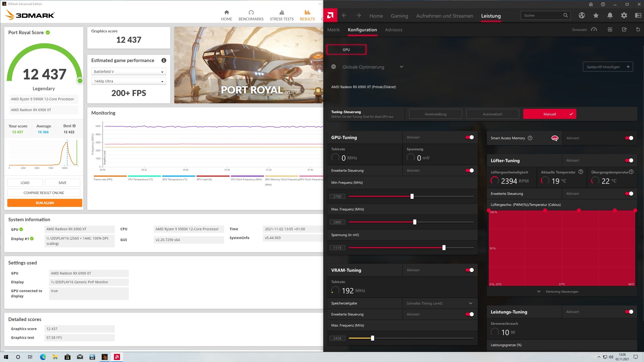Screen dimensions: 644x362
Task: Click Spielprofil hinzufügen button
Action: pos(608,67)
